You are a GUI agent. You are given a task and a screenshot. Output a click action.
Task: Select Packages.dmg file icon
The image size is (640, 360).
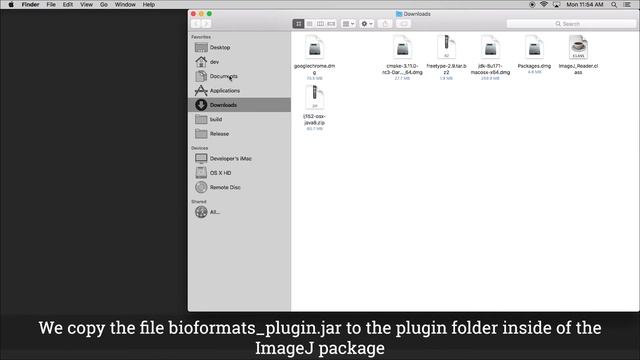534,47
